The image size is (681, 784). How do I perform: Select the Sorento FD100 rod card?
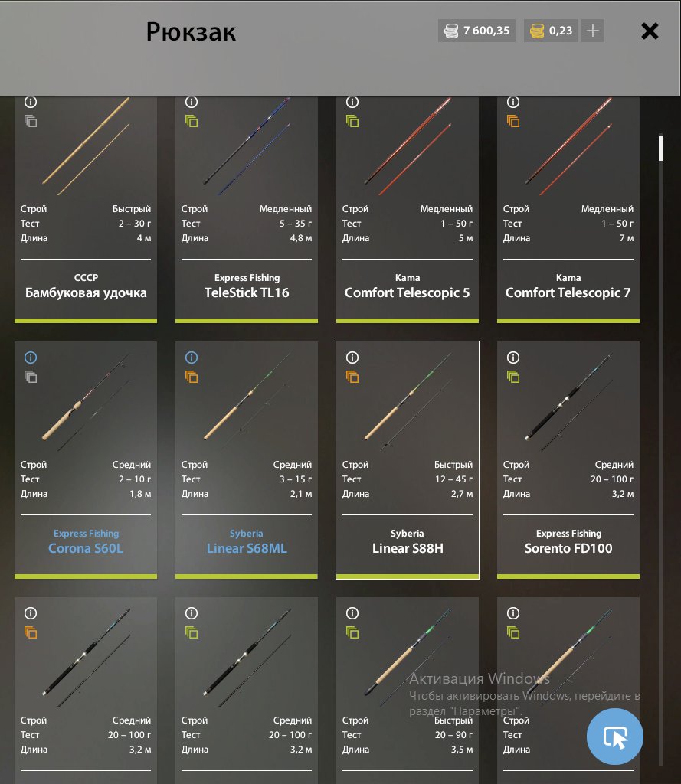(x=568, y=460)
